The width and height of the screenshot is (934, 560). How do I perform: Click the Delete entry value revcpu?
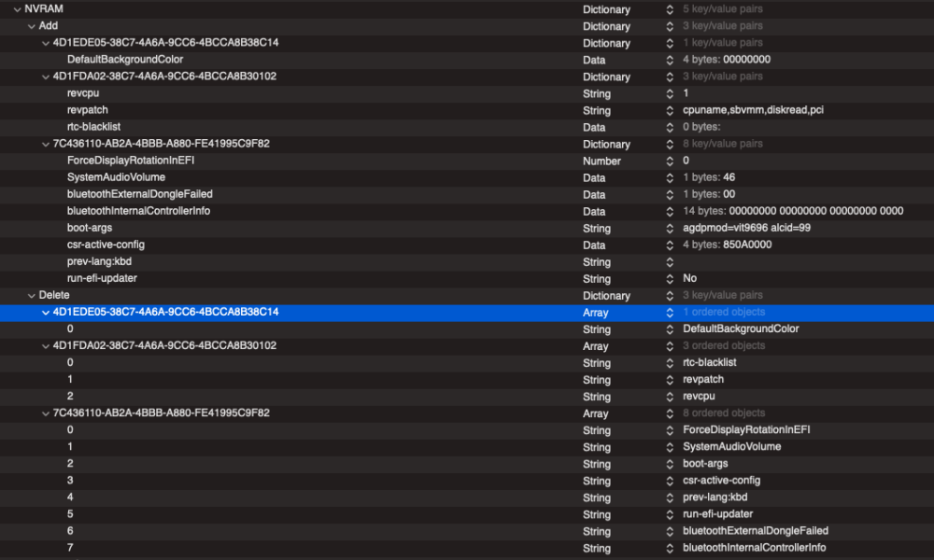pos(699,397)
